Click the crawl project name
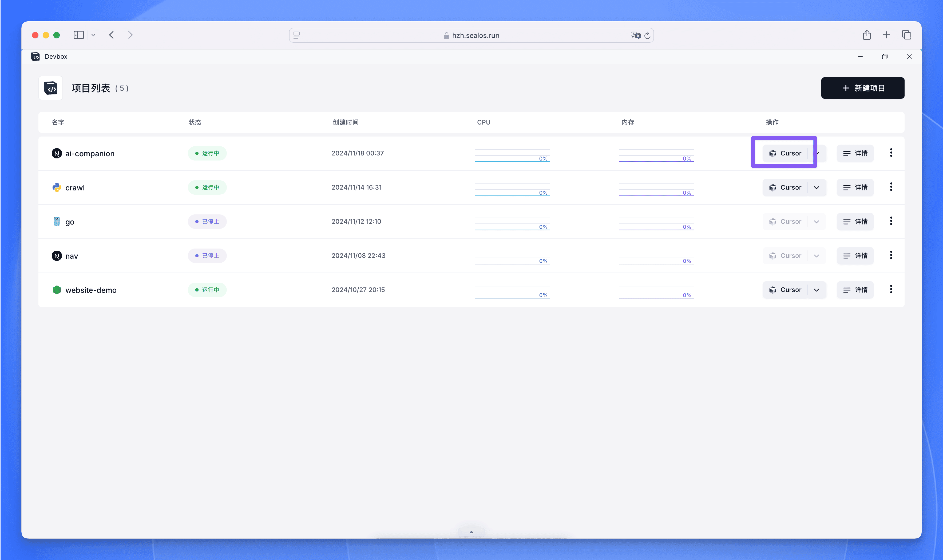Screen dimensions: 943x560 click(75, 187)
